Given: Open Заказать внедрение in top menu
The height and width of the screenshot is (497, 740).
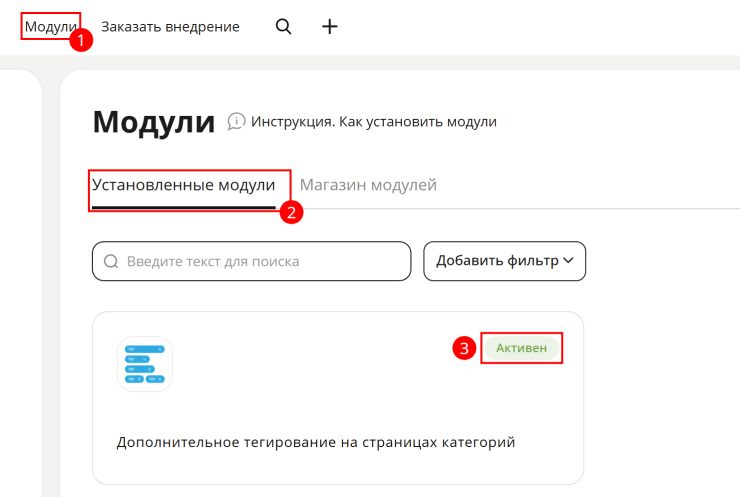Looking at the screenshot, I should pyautogui.click(x=170, y=26).
